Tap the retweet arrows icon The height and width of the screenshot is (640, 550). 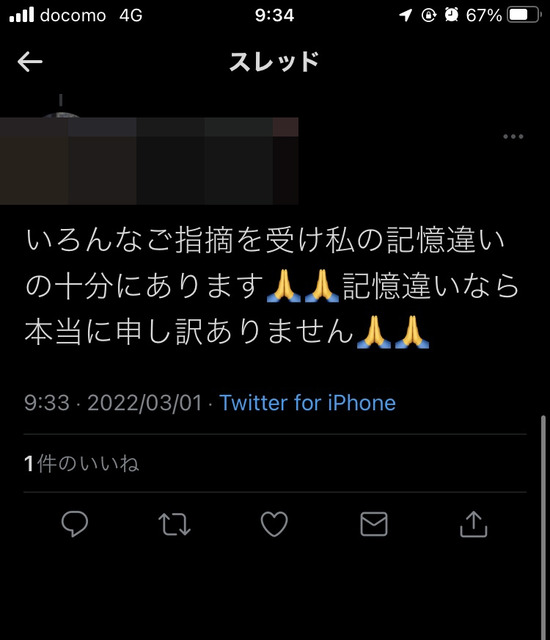pyautogui.click(x=174, y=524)
